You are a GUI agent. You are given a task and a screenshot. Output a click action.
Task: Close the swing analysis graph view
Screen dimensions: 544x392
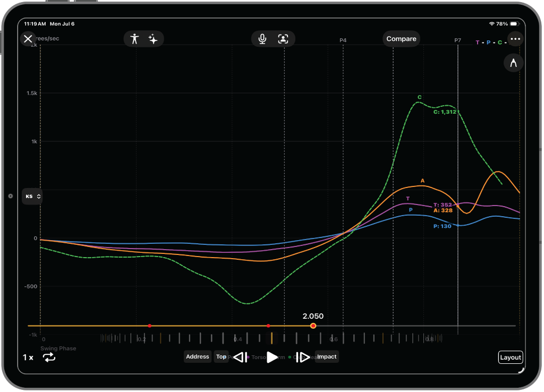(x=28, y=39)
